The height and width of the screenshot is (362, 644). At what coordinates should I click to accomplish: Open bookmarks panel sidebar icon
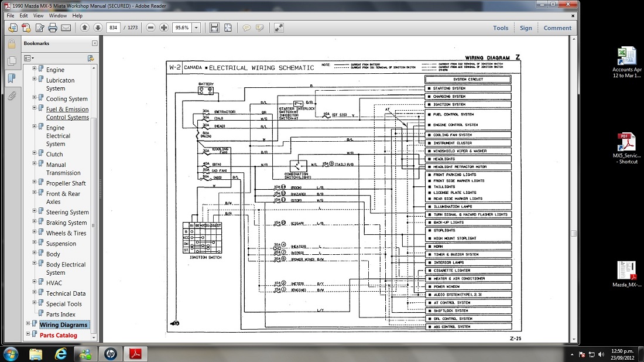pos(12,78)
